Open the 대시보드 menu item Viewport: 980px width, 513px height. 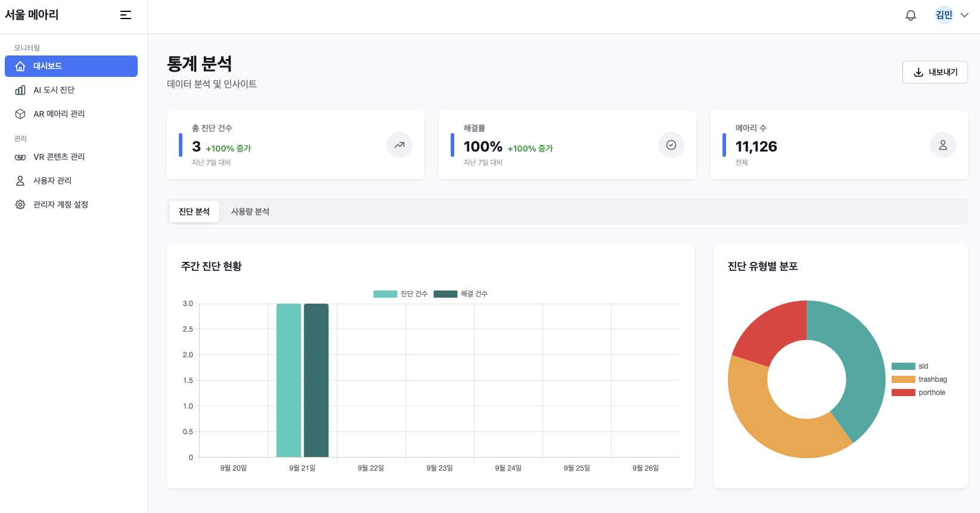coord(71,66)
